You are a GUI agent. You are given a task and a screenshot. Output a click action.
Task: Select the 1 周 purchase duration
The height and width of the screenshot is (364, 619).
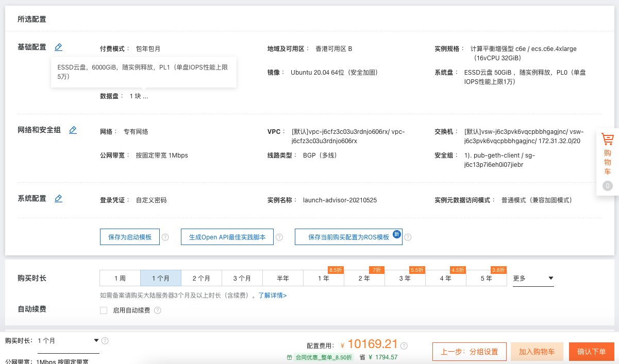(x=120, y=279)
